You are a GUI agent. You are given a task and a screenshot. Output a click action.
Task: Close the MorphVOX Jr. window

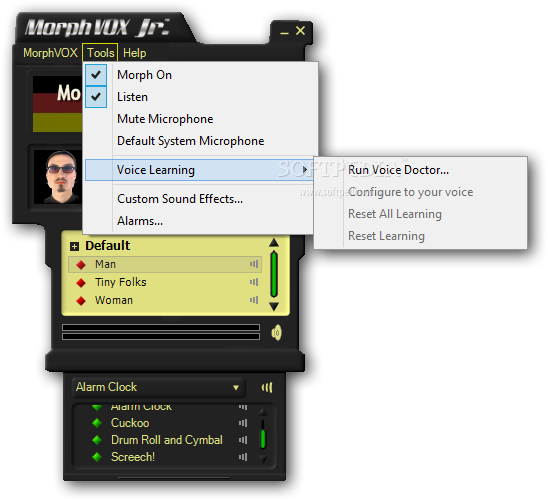coord(300,31)
